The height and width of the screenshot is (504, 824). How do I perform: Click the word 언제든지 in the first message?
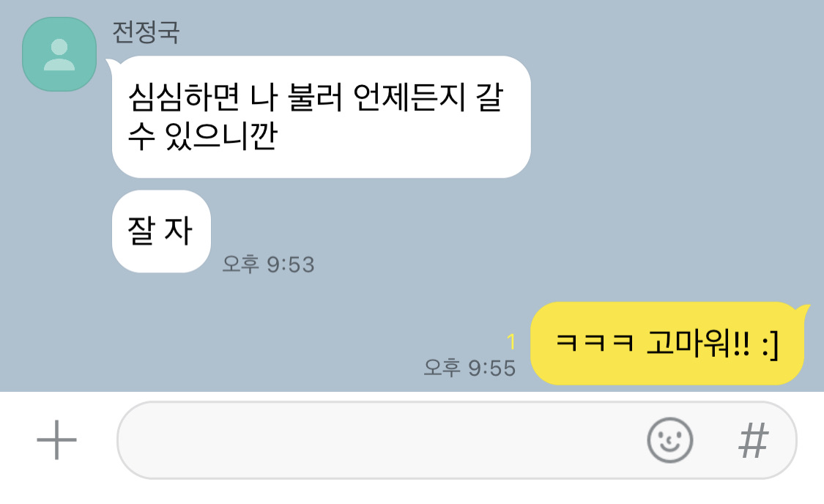pyautogui.click(x=409, y=97)
